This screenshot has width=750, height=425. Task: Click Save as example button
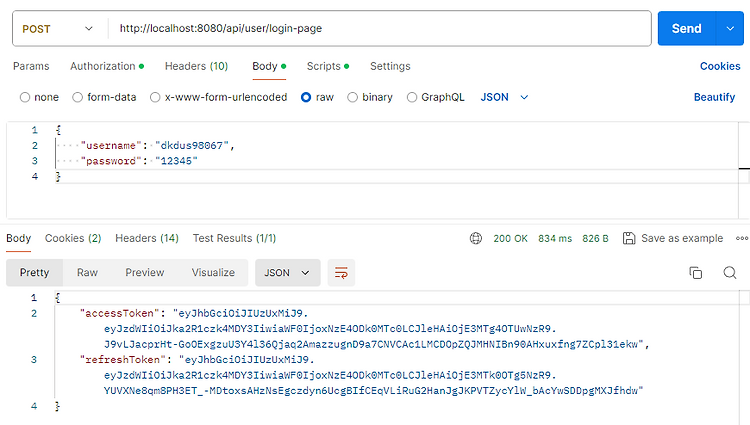click(673, 238)
